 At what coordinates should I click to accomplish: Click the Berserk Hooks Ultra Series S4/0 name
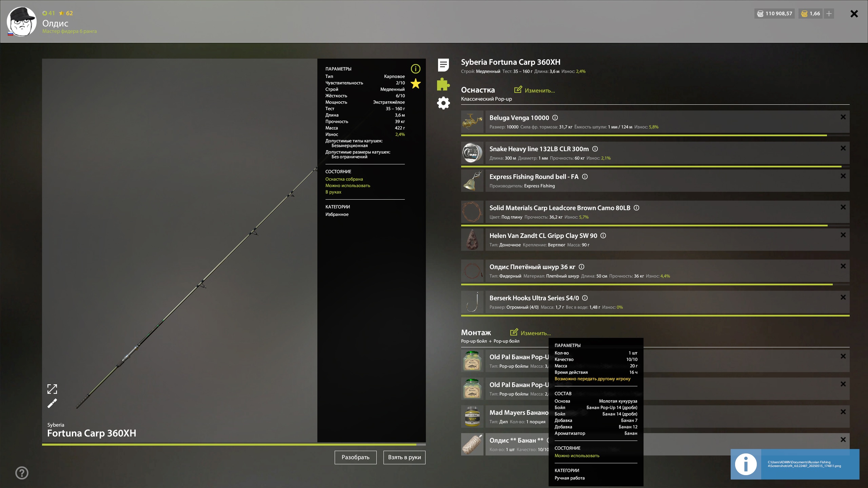click(x=534, y=298)
